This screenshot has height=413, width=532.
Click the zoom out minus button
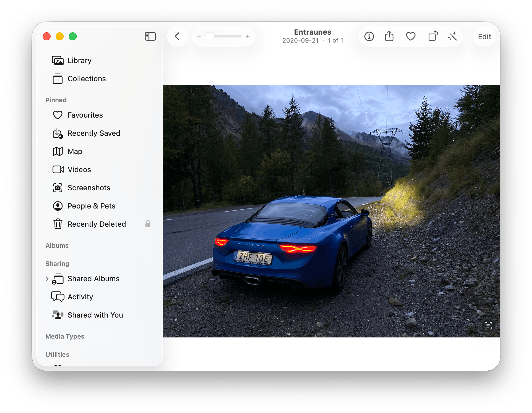point(199,36)
